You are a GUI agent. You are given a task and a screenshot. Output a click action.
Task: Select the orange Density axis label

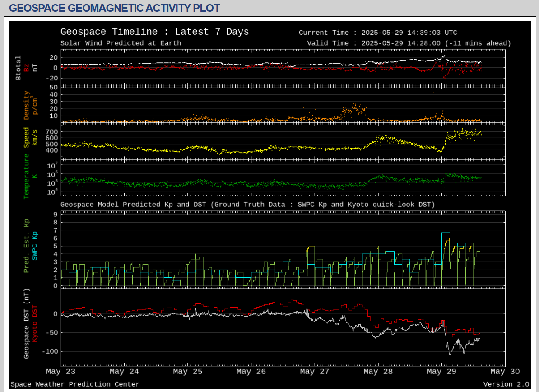(27, 105)
